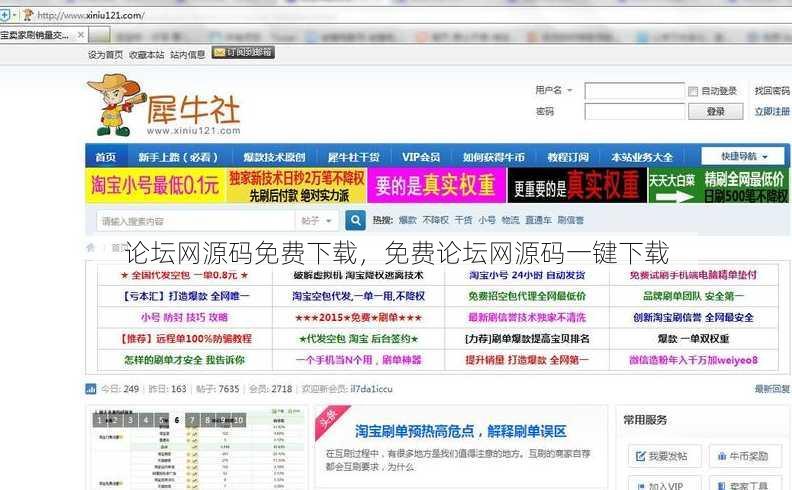Click the 订阅到邮箱 envelope button

pyautogui.click(x=243, y=53)
